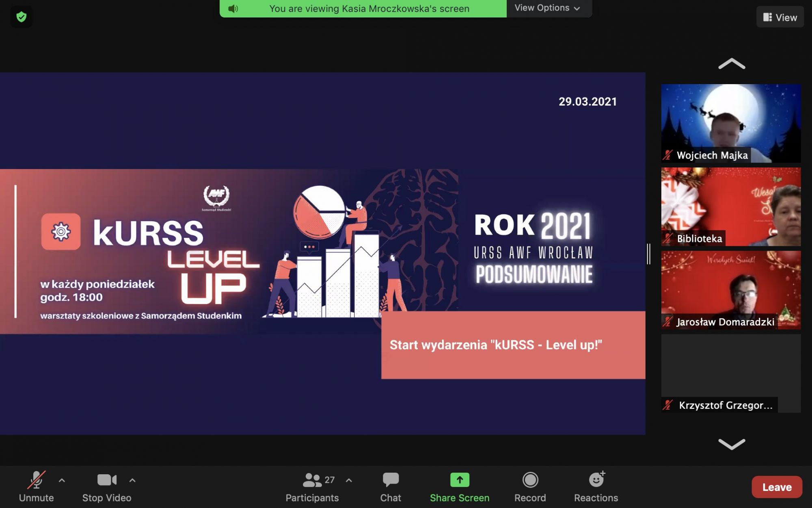Viewport: 812px width, 508px height.
Task: Stop the camera video
Action: click(x=107, y=486)
